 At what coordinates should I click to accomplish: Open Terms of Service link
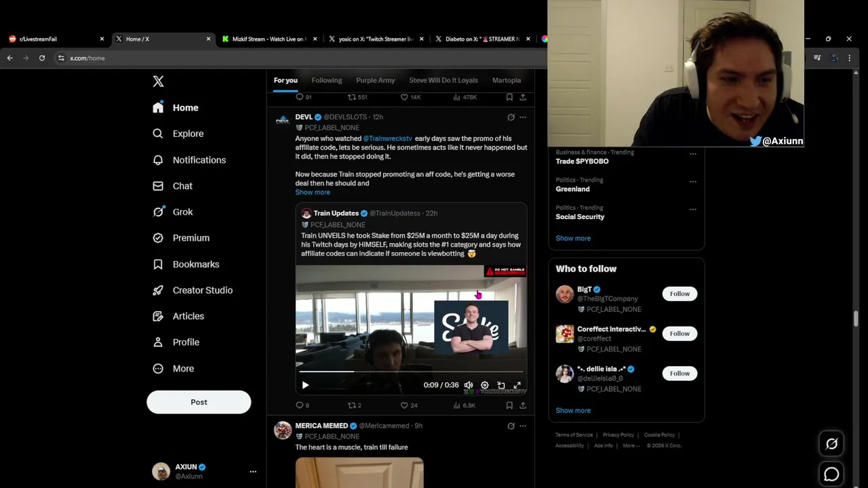tap(574, 435)
